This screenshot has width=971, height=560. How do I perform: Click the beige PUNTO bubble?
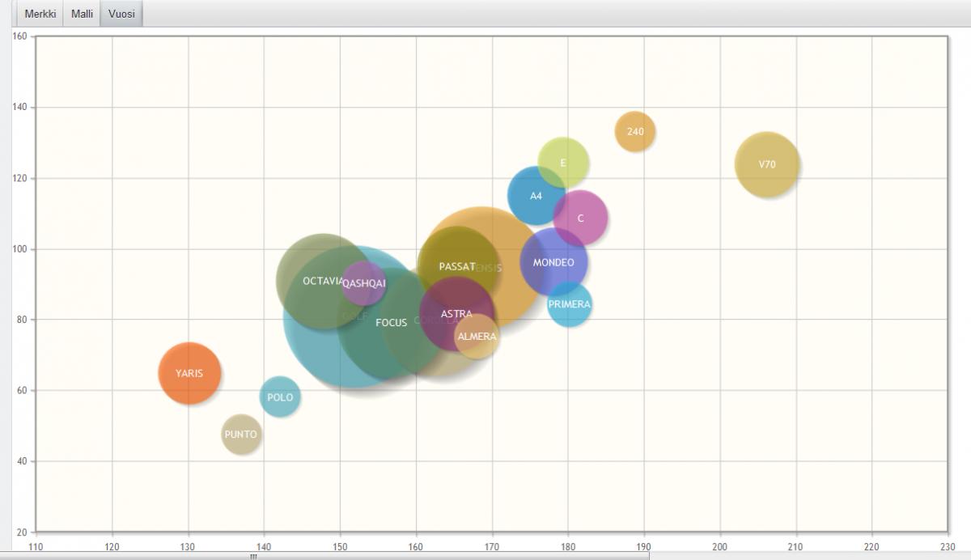click(241, 435)
